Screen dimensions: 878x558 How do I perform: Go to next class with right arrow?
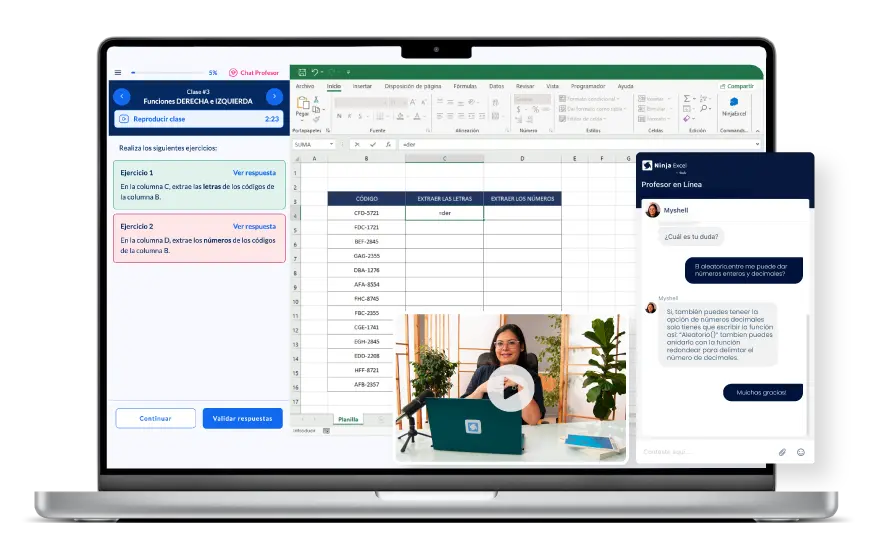274,97
